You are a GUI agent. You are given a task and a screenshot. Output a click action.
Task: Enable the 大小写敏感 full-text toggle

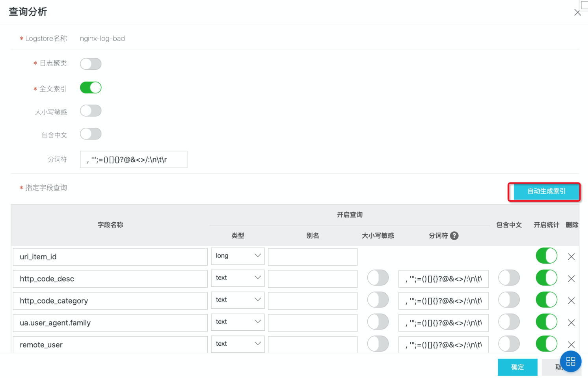[91, 111]
